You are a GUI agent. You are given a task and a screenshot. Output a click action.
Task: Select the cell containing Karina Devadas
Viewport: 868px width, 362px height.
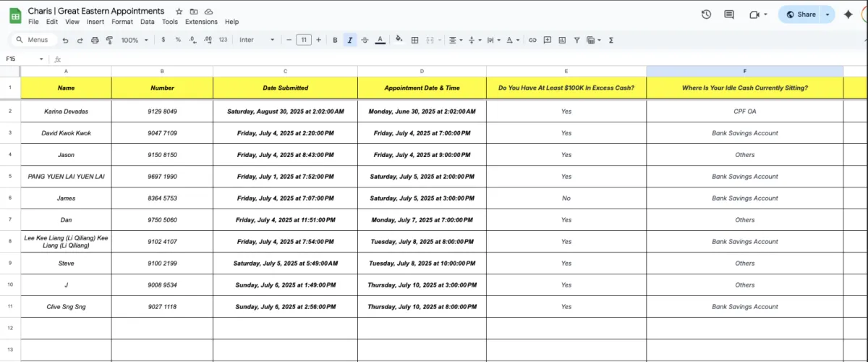[x=66, y=111]
